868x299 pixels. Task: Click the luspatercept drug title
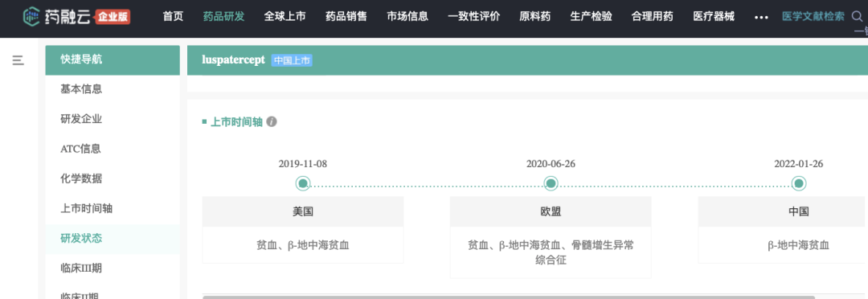pos(234,59)
